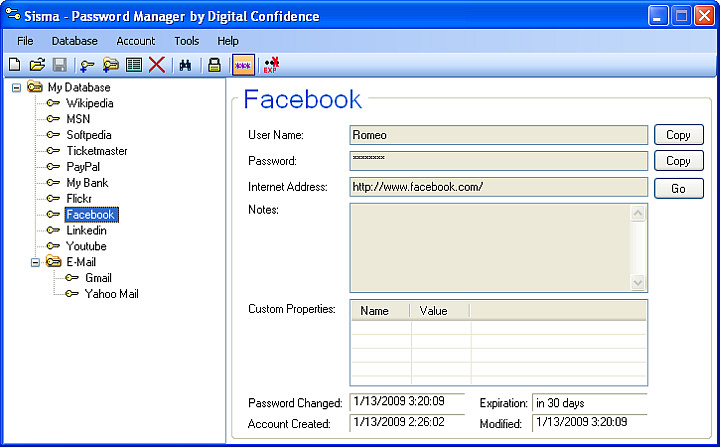Collapse the My Database tree node

pos(17,87)
